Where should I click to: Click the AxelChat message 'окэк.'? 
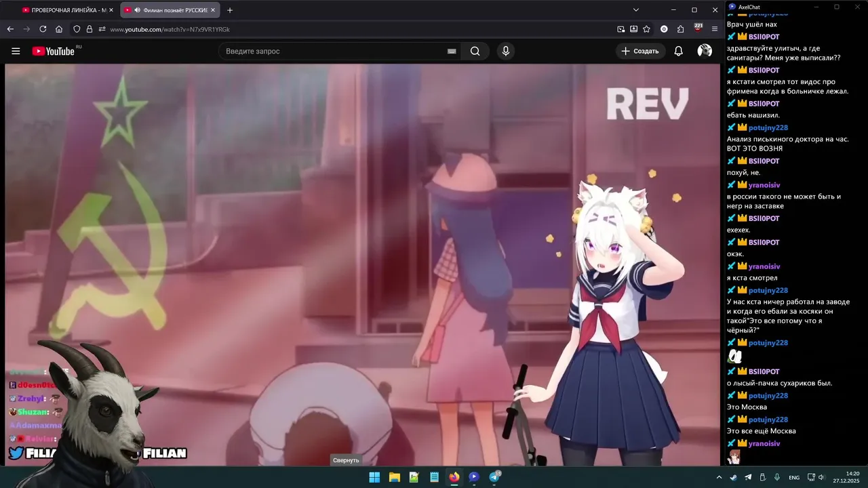coord(735,254)
